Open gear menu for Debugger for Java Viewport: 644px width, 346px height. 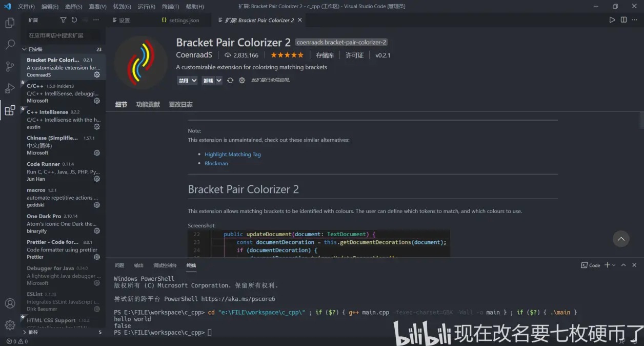point(97,283)
